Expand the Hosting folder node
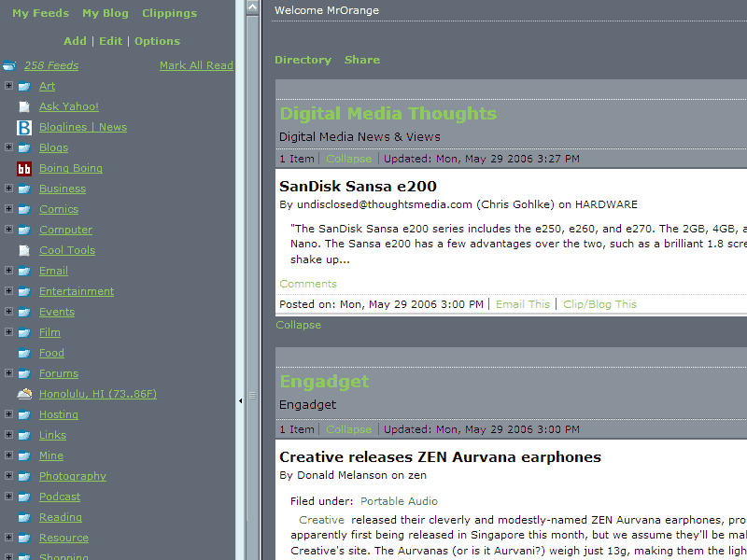The width and height of the screenshot is (747, 560). pyautogui.click(x=8, y=413)
